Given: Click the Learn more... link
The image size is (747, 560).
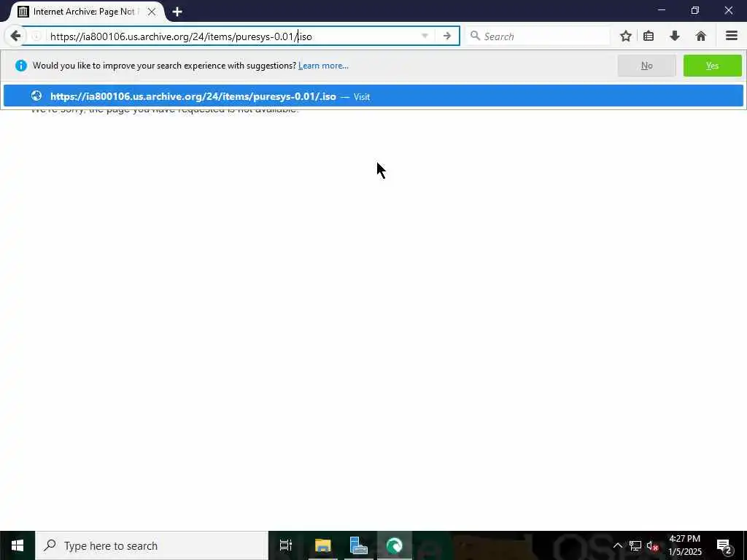Looking at the screenshot, I should click(323, 66).
